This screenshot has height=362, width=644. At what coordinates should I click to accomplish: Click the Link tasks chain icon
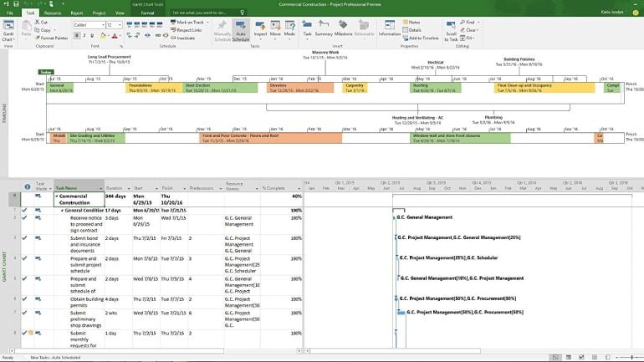click(x=158, y=36)
